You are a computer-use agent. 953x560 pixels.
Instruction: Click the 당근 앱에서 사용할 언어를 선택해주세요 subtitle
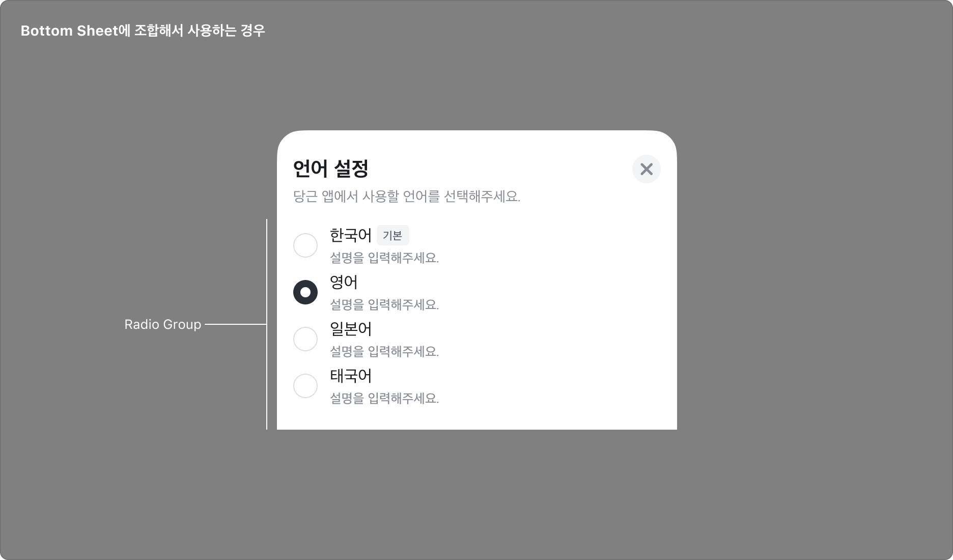(x=407, y=197)
